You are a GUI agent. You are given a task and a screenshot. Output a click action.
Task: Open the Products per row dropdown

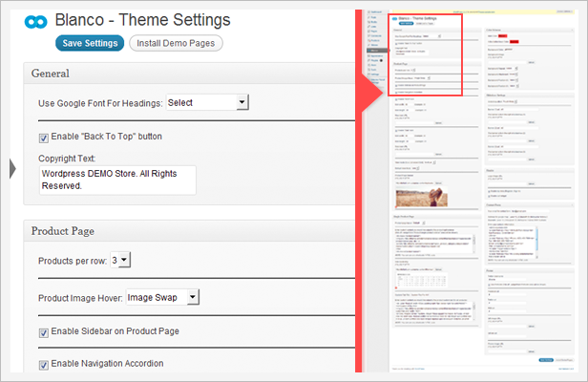point(120,260)
